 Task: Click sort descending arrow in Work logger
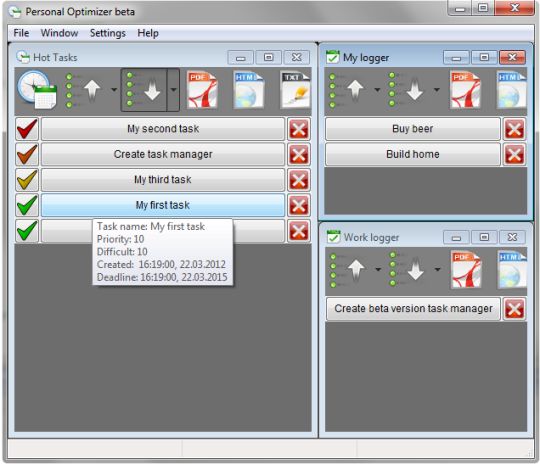(407, 270)
